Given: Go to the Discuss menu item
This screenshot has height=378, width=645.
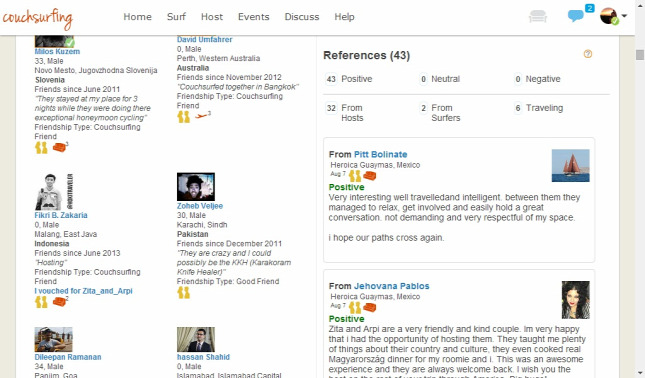Looking at the screenshot, I should coord(302,17).
